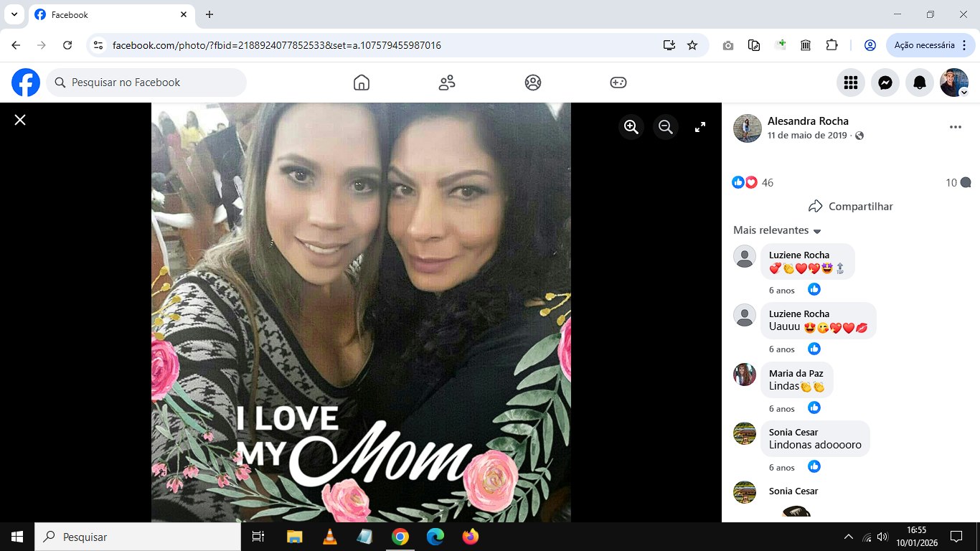
Task: Open the notifications bell
Action: (920, 83)
